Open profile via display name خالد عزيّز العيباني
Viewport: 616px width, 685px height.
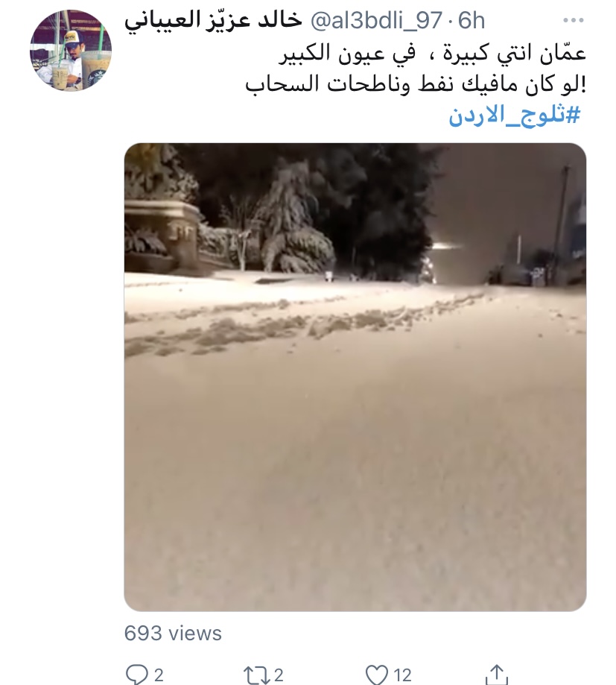(214, 21)
